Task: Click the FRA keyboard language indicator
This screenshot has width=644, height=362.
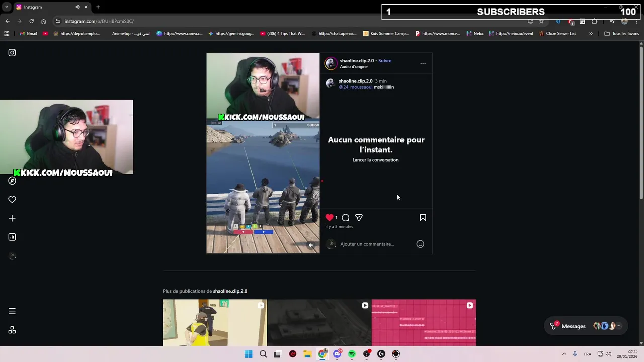Action: point(588,354)
